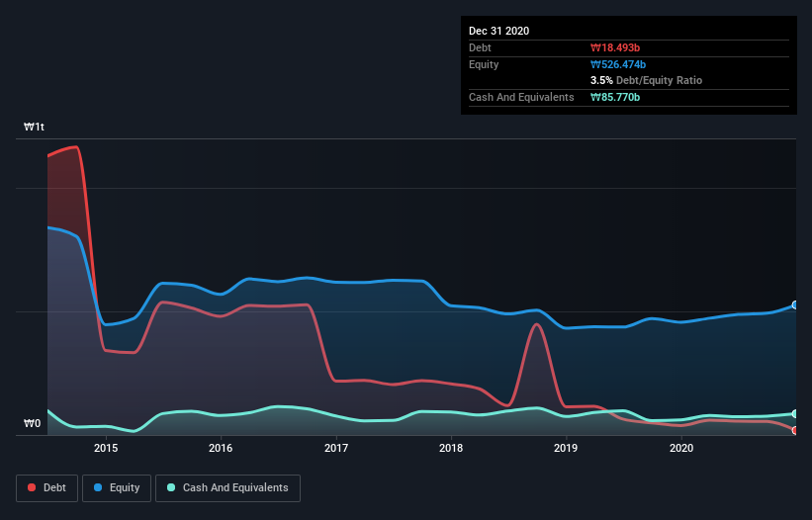Click the Dec 31 2020 tooltip date

click(x=498, y=31)
